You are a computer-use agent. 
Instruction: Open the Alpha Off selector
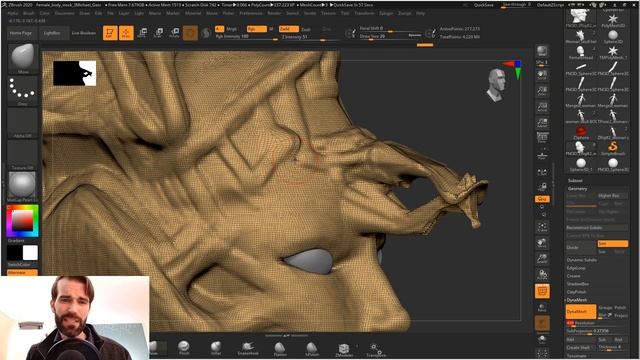22,123
